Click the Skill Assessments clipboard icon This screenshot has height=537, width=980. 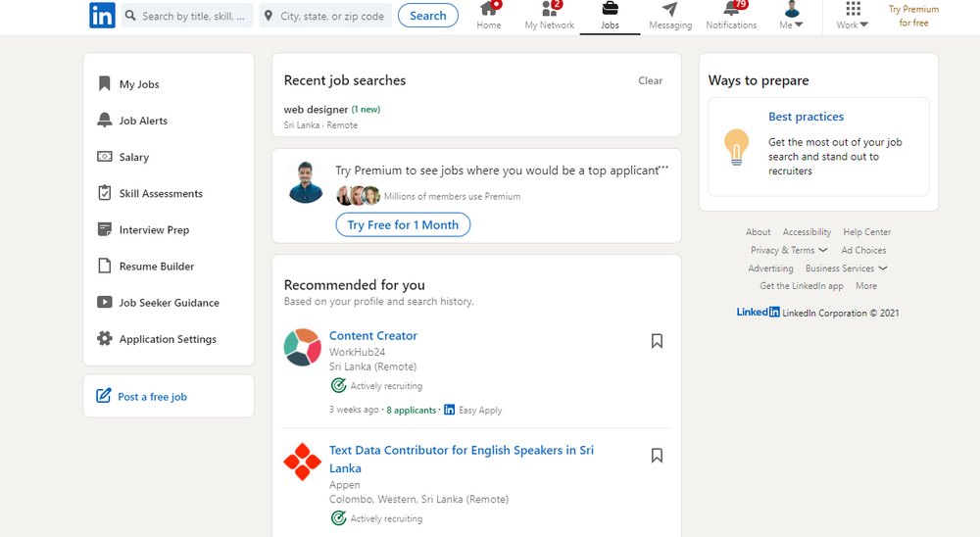tap(105, 192)
